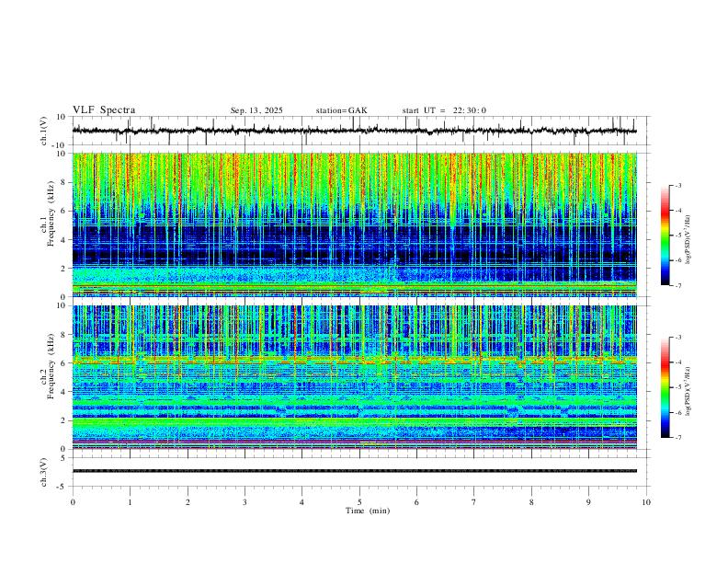
Task: Click the ch.2 spectrogram color bar
Action: coord(665,387)
